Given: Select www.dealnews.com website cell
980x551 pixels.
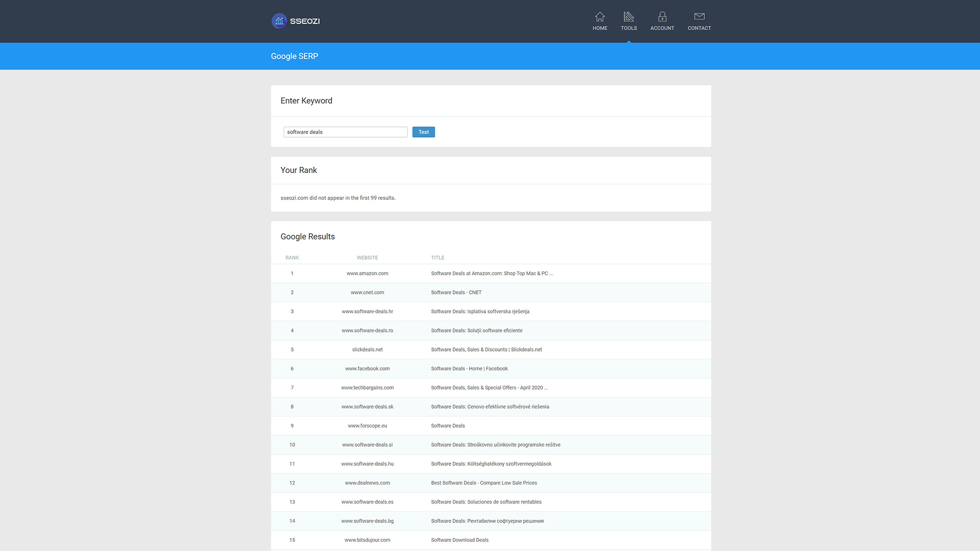Looking at the screenshot, I should (x=367, y=483).
